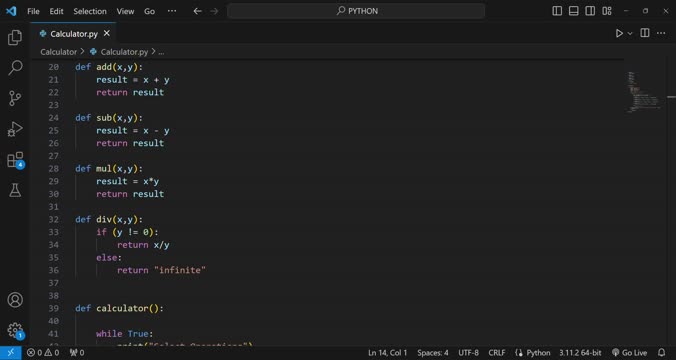676x360 pixels.
Task: Run the Python file
Action: [x=619, y=33]
